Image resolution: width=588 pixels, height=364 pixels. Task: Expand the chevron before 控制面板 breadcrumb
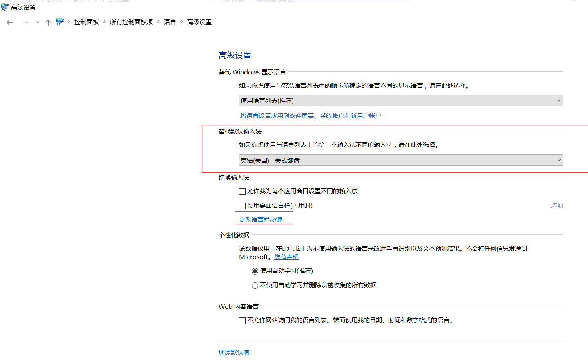pyautogui.click(x=69, y=22)
